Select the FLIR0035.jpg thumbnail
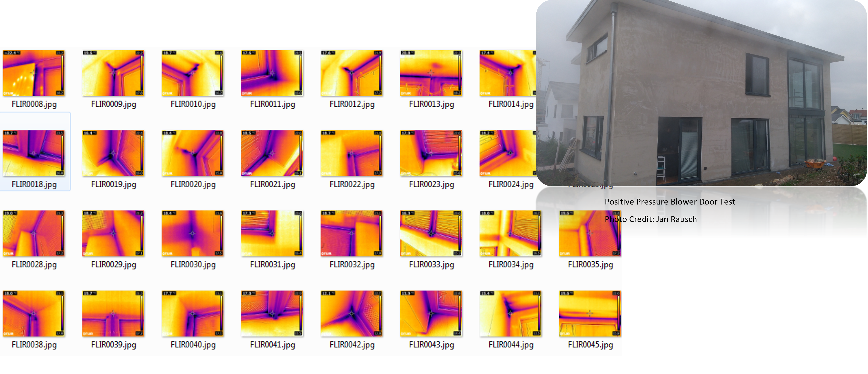 point(590,234)
